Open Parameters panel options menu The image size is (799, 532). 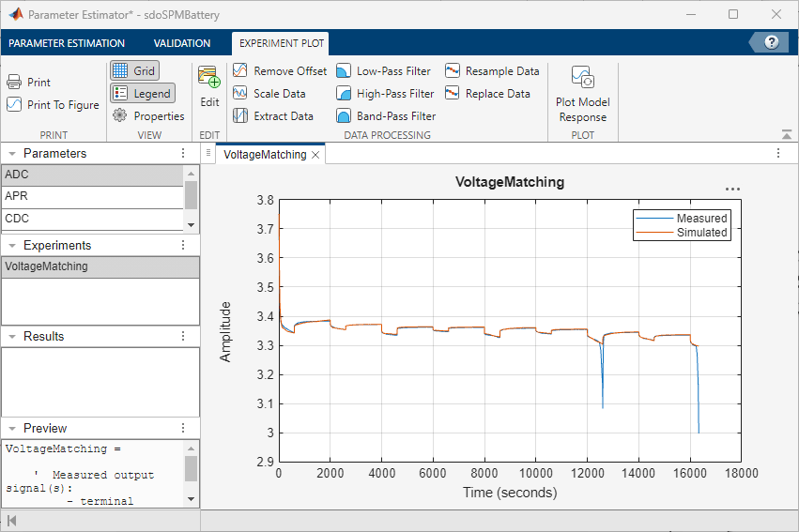tap(183, 153)
